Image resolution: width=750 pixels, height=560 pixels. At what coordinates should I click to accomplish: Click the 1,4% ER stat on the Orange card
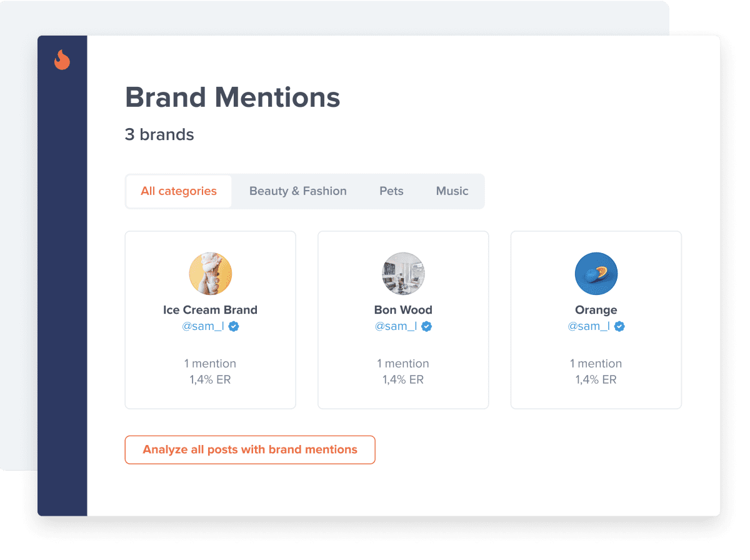596,379
